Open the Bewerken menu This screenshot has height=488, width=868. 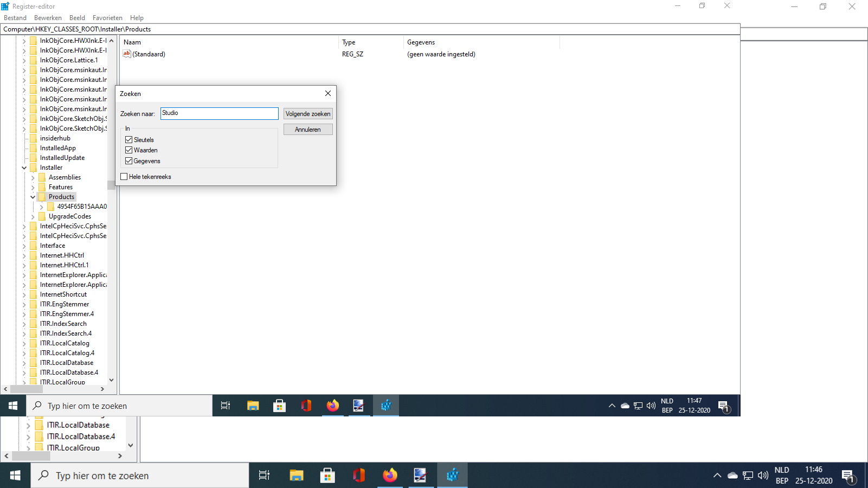click(48, 18)
